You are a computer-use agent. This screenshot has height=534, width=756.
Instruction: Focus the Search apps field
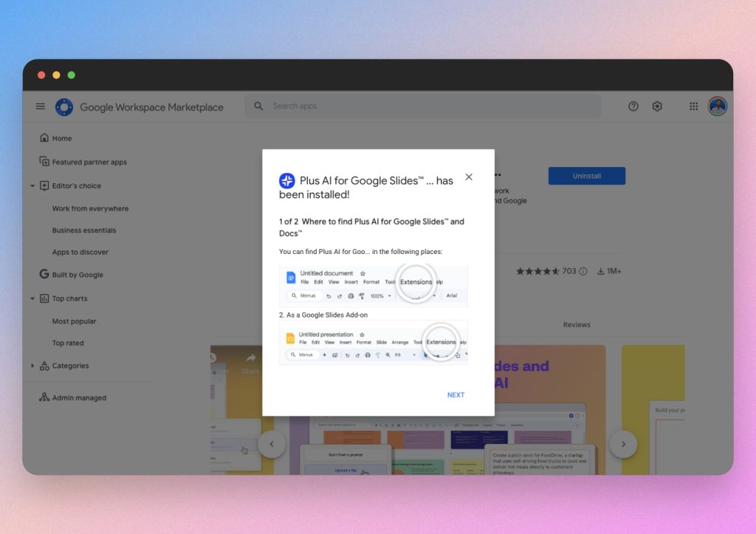click(x=423, y=106)
